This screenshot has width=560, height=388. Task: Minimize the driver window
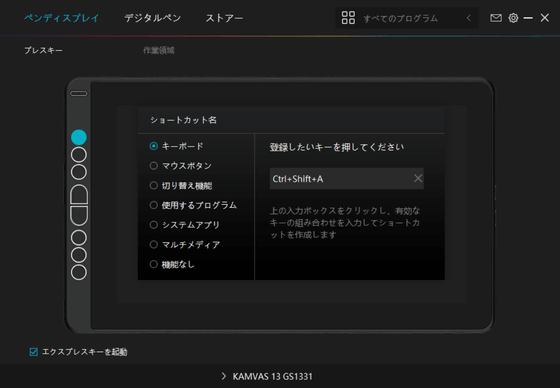(528, 18)
